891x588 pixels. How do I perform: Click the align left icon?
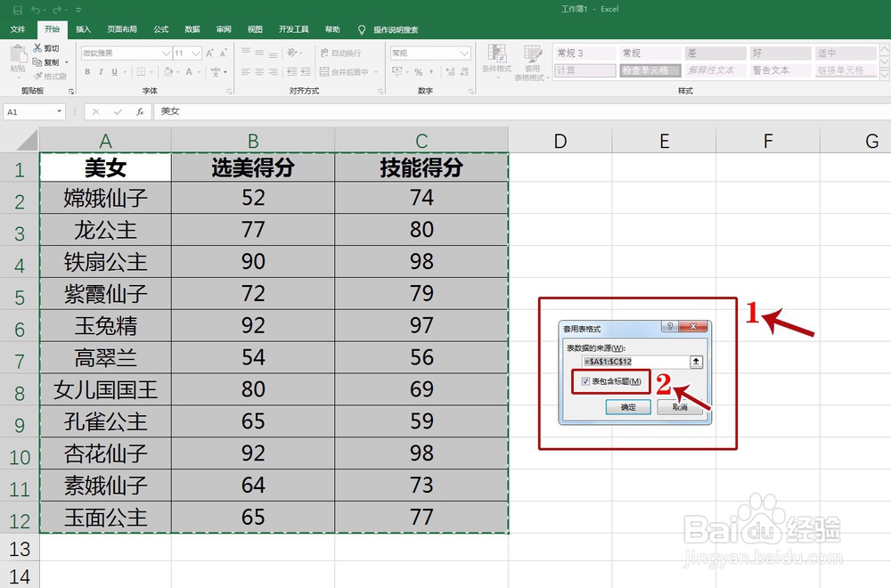246,72
